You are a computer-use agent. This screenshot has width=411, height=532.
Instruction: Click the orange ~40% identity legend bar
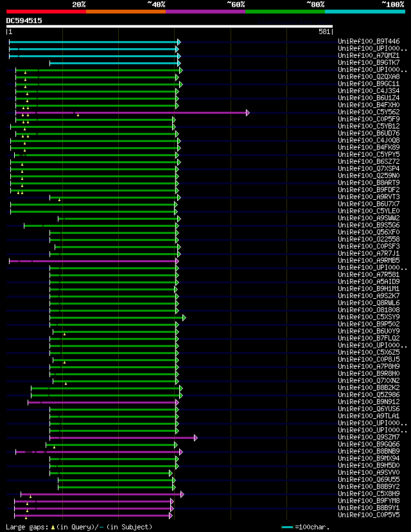click(x=126, y=12)
